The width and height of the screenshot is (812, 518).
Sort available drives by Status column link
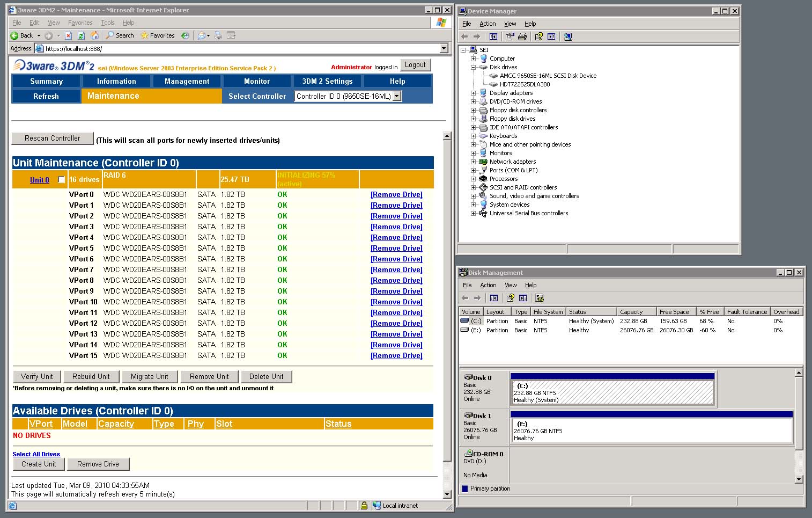click(338, 424)
